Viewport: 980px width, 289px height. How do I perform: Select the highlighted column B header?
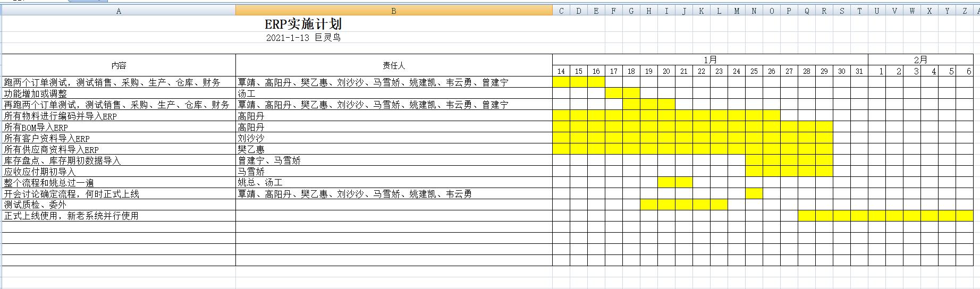point(393,11)
